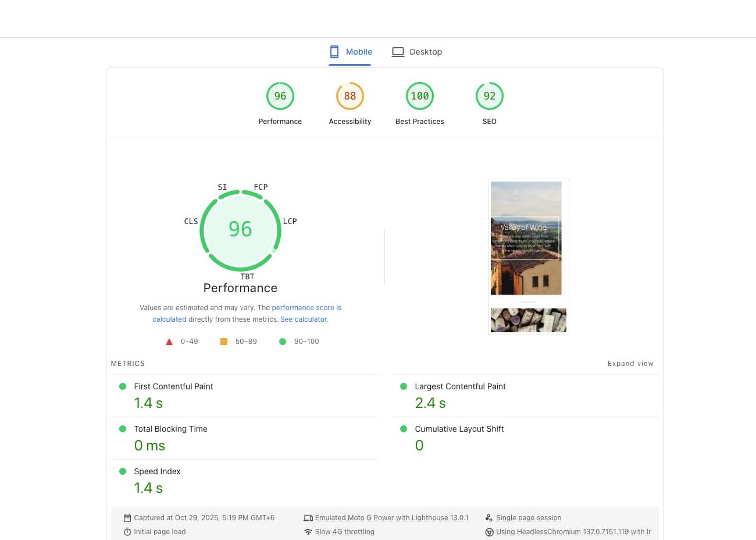Click the See calculator link
Screen dimensions: 756x540
304,319
